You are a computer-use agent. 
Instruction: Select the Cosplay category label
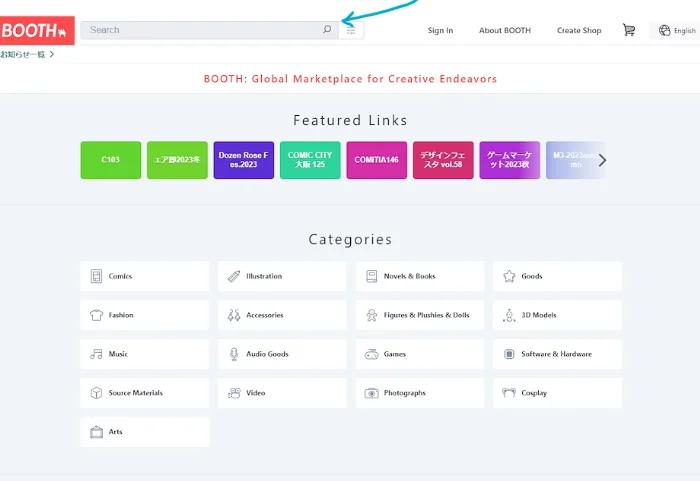[x=534, y=393]
